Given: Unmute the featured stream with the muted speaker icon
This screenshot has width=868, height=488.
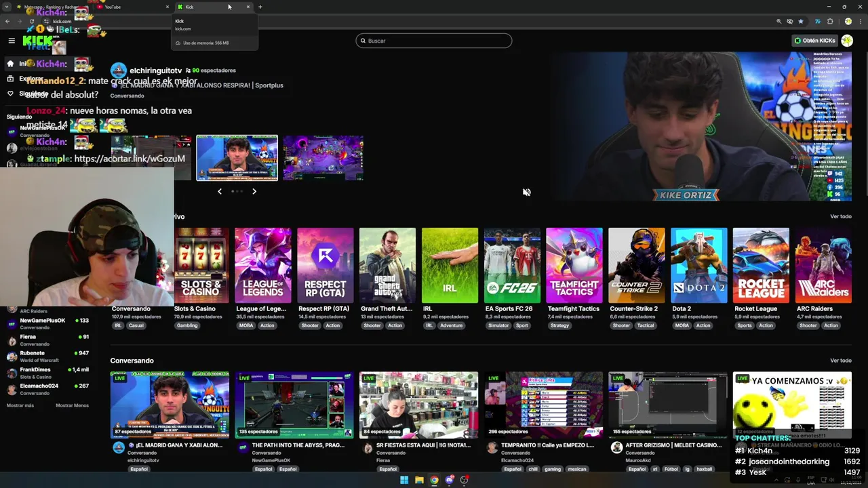Looking at the screenshot, I should tap(526, 192).
